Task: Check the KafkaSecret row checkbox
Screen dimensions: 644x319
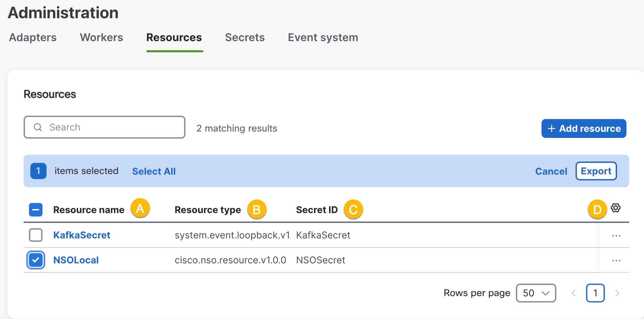Action: [35, 235]
